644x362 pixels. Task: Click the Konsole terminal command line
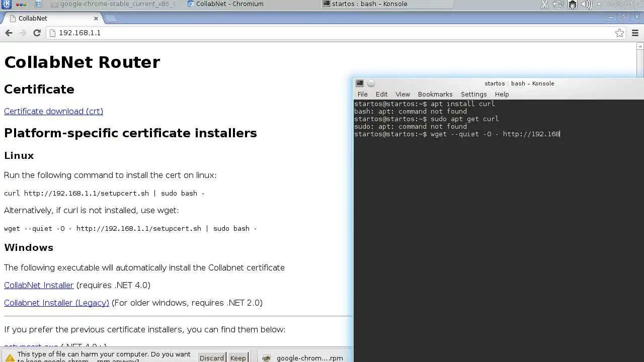tap(457, 134)
